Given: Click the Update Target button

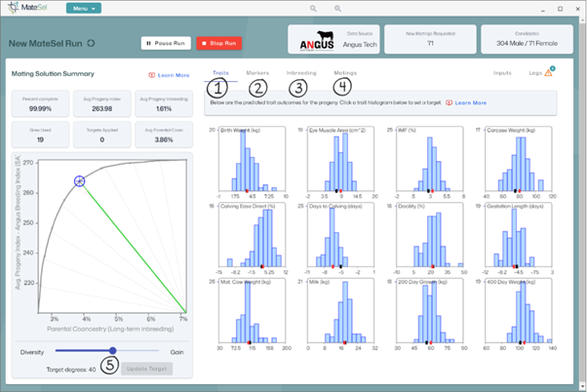Looking at the screenshot, I should point(148,369).
